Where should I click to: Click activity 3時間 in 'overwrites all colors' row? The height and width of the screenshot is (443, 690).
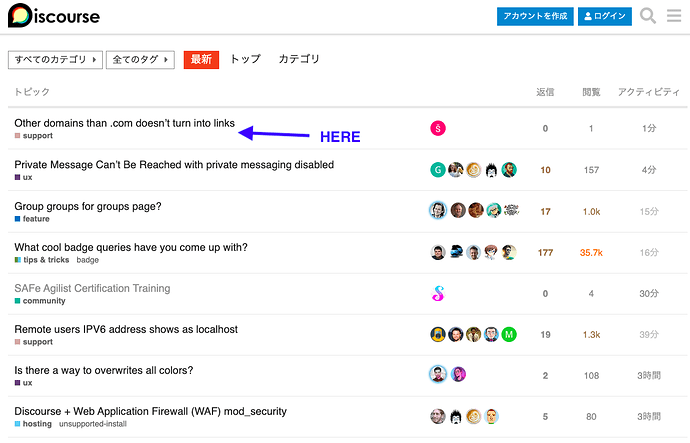(x=649, y=375)
